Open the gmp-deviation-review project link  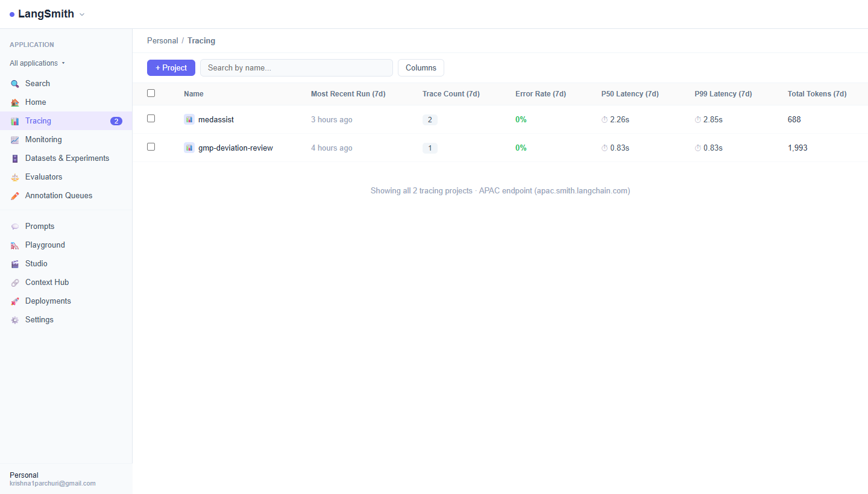236,148
